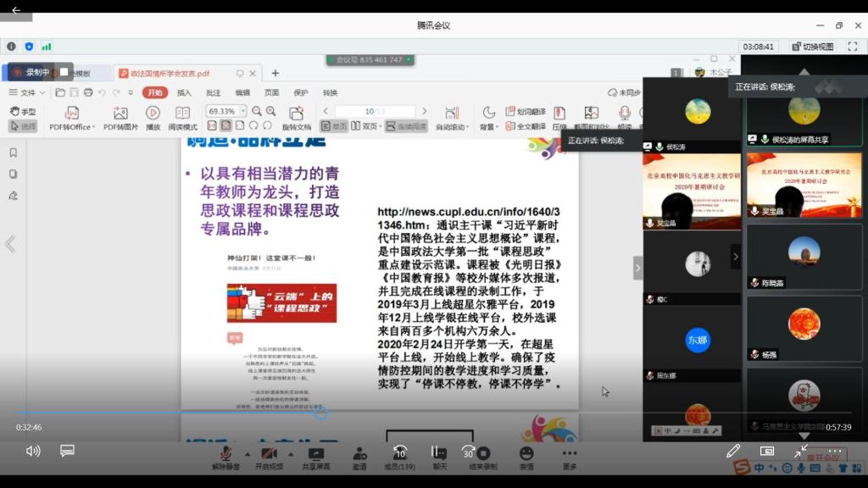Click the 共享屏幕 share screen icon
868x488 pixels.
[x=315, y=453]
